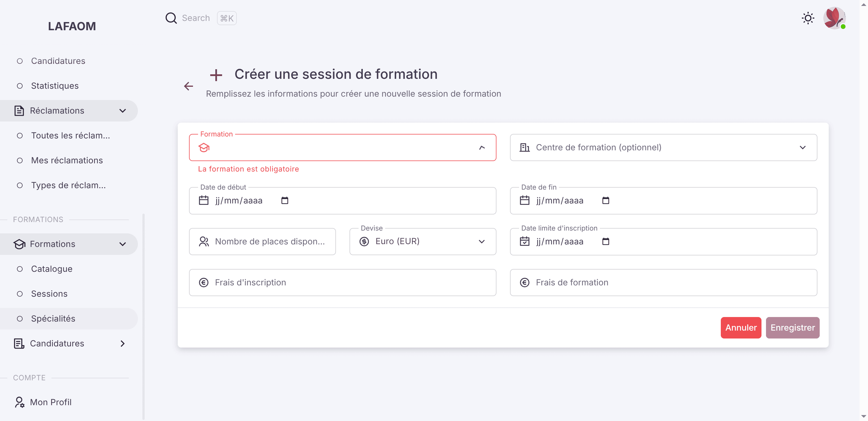Click the Annuler button
868x421 pixels.
741,328
